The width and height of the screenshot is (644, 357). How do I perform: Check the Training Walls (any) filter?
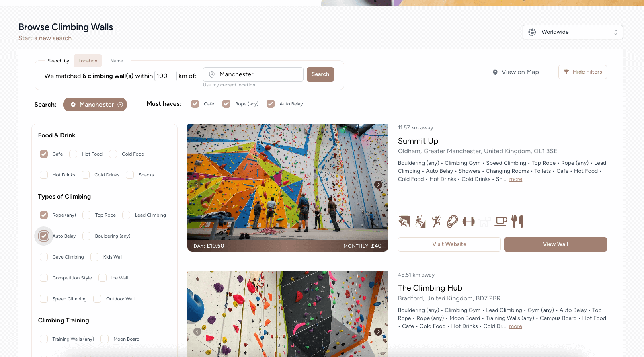coord(44,339)
